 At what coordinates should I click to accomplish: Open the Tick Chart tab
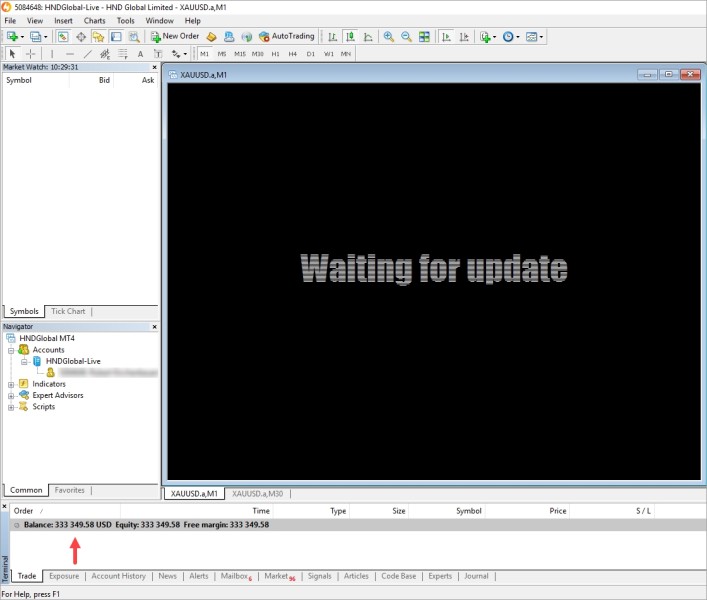click(68, 311)
